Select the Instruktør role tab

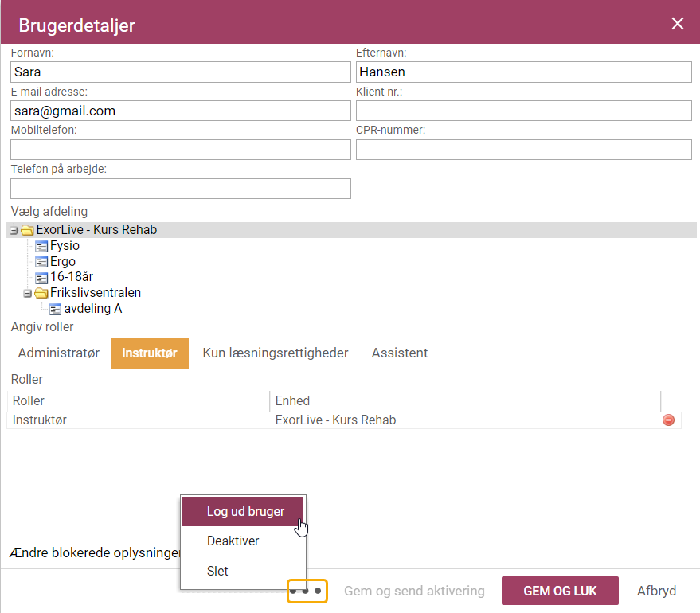click(150, 353)
